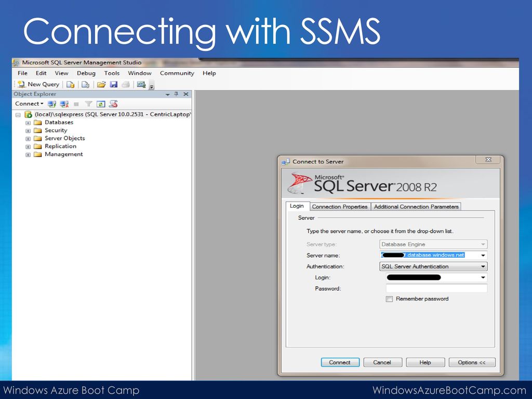Click the Database Engine Query icon

pyautogui.click(x=70, y=85)
